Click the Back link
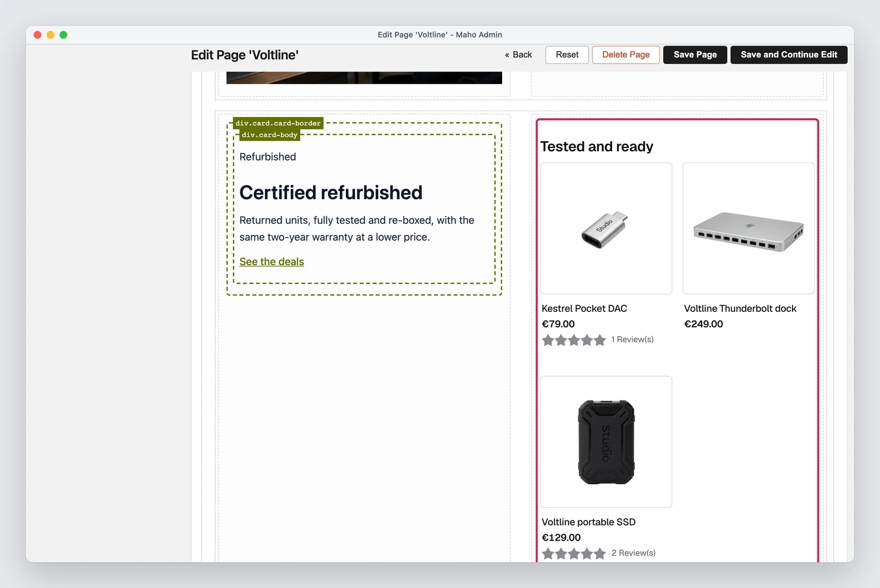 (x=518, y=54)
